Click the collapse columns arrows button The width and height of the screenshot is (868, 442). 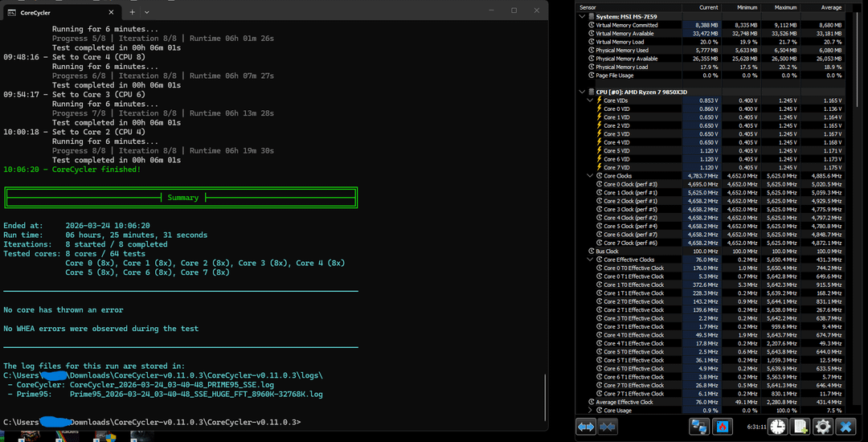[x=608, y=427]
